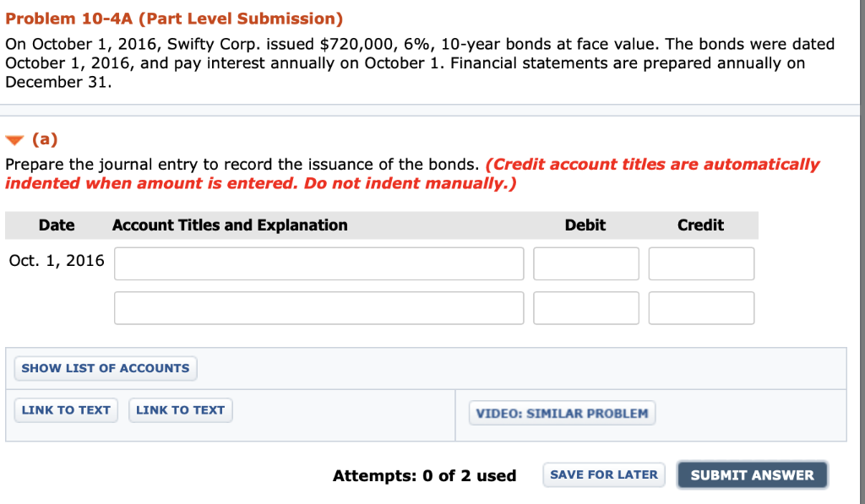The height and width of the screenshot is (504, 865).
Task: Select the second row account titles field
Action: point(318,307)
